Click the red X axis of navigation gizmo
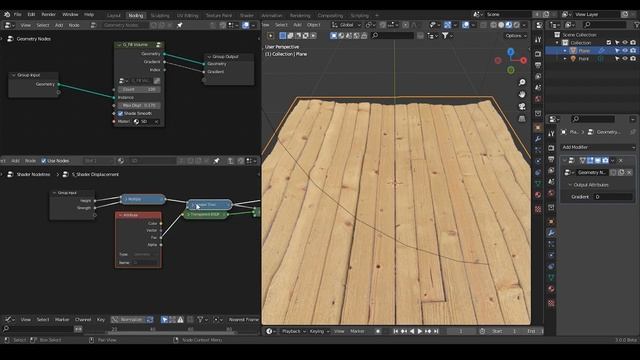 point(523,60)
